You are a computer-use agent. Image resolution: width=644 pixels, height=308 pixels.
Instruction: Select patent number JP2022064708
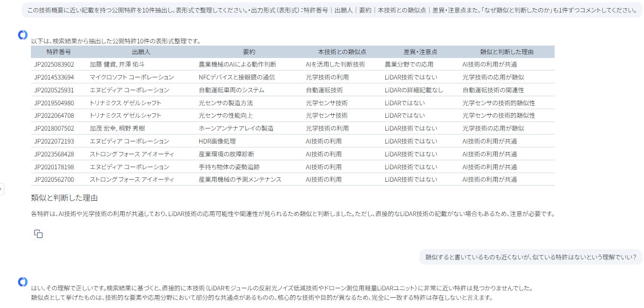tap(54, 116)
